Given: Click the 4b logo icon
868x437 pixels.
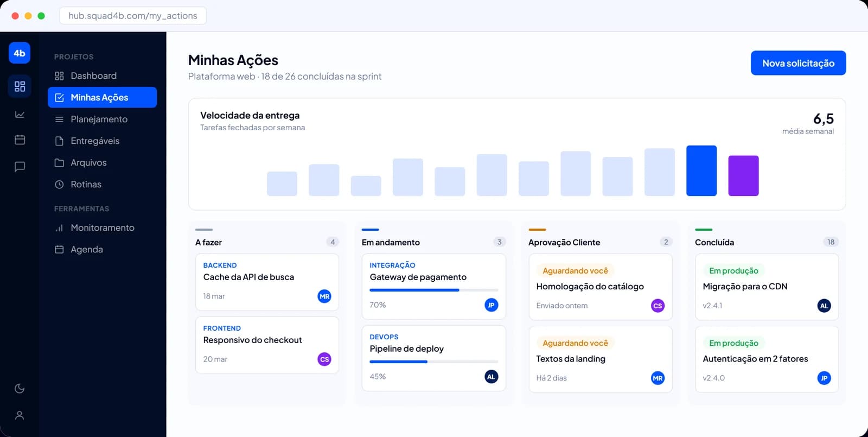Looking at the screenshot, I should (x=20, y=53).
